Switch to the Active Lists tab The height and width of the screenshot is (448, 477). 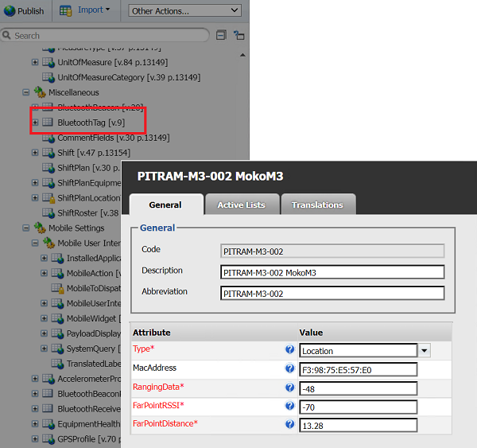tap(242, 205)
